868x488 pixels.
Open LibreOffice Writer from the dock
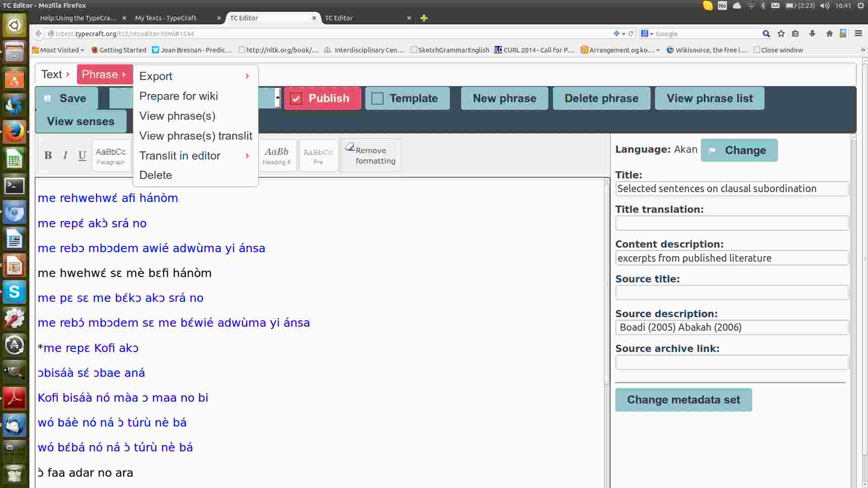14,239
